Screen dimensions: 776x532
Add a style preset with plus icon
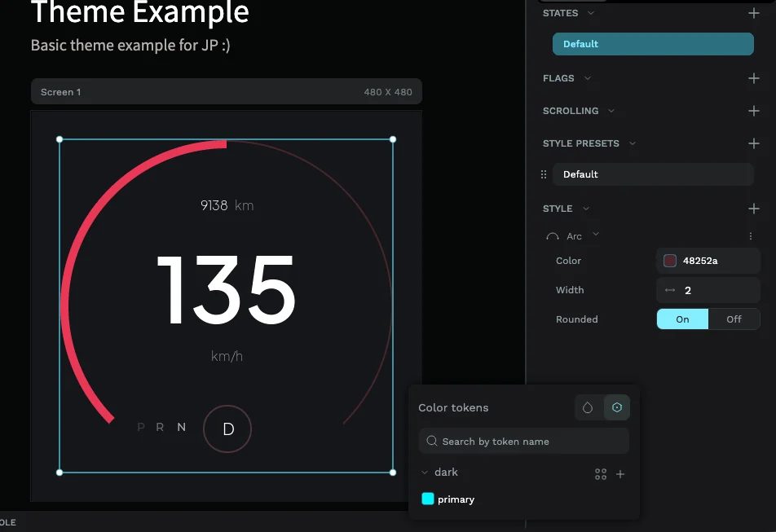[x=753, y=143]
